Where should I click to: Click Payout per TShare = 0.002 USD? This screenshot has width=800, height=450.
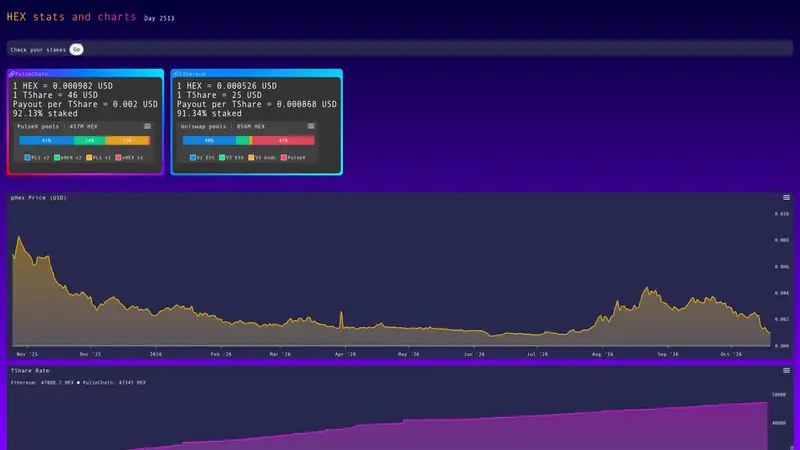point(85,104)
